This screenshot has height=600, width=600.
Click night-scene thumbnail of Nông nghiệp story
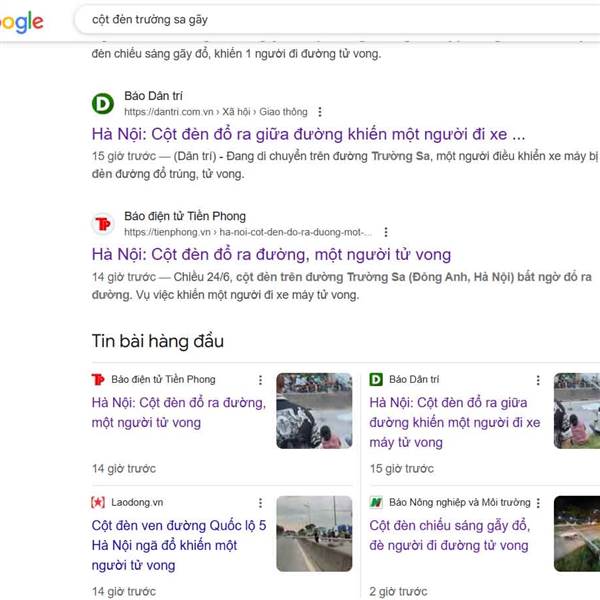[x=577, y=533]
